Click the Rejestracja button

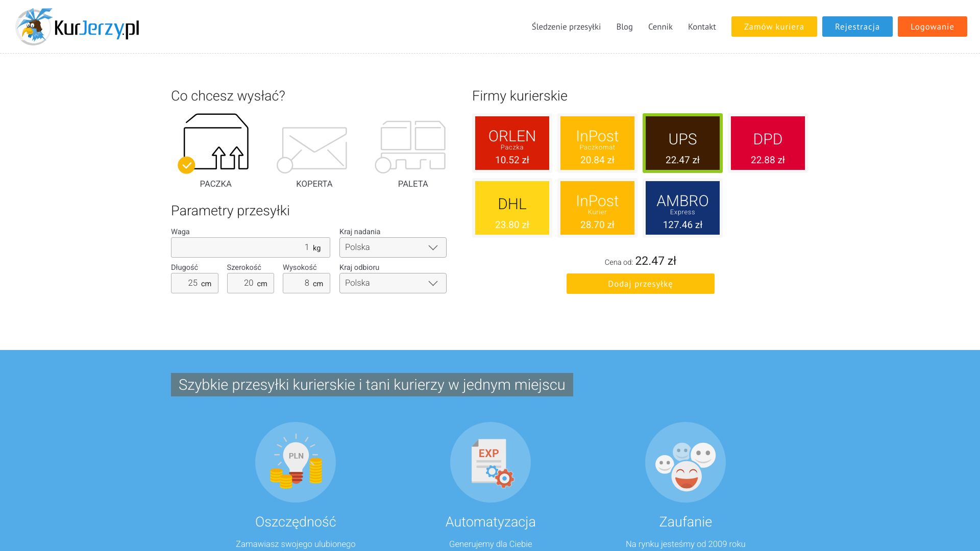857,27
